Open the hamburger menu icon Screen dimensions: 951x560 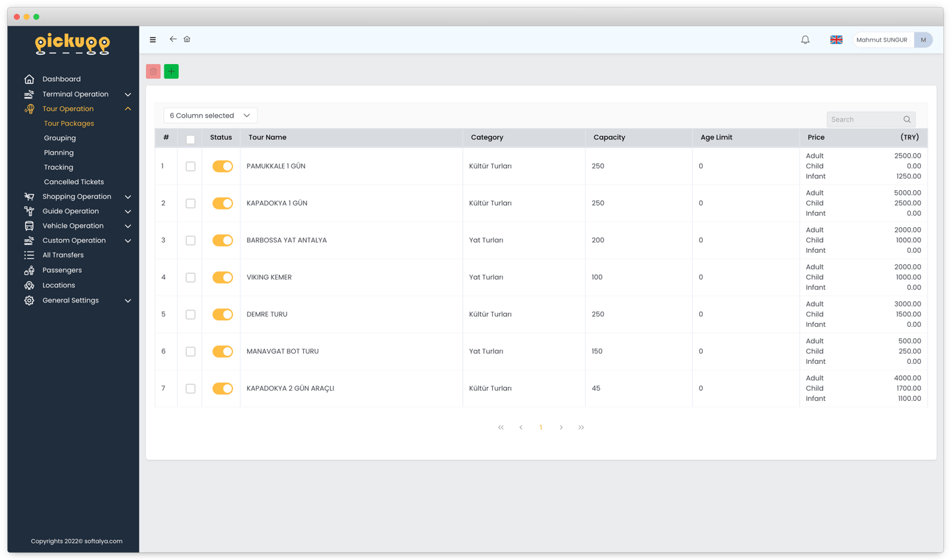pos(153,40)
